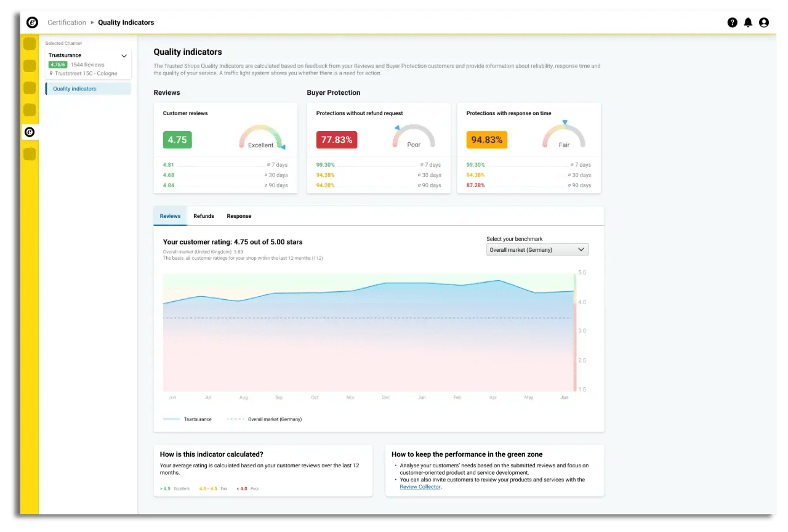This screenshot has height=532, width=788.
Task: Check notifications using the bell icon
Action: (x=748, y=22)
